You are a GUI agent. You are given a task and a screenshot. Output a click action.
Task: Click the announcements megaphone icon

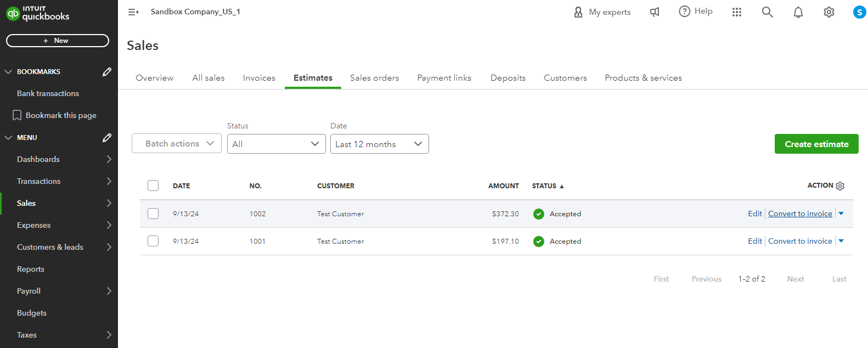click(655, 12)
